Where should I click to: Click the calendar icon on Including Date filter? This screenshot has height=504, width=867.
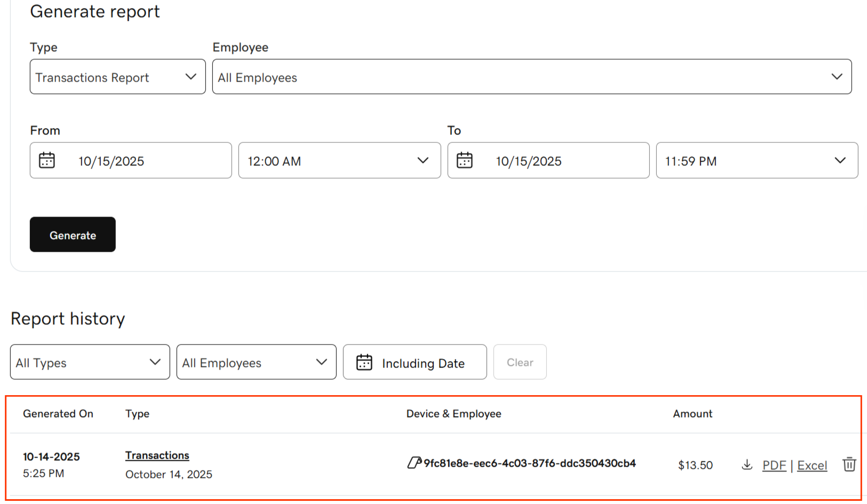pos(365,362)
